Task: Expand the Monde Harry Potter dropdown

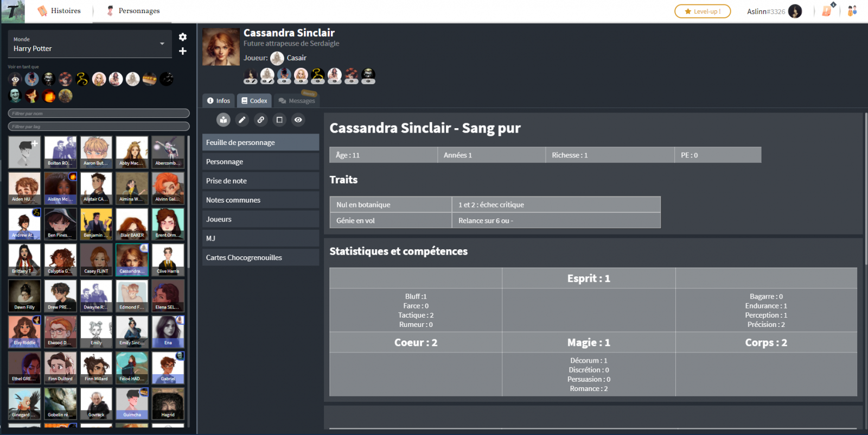Action: point(162,44)
